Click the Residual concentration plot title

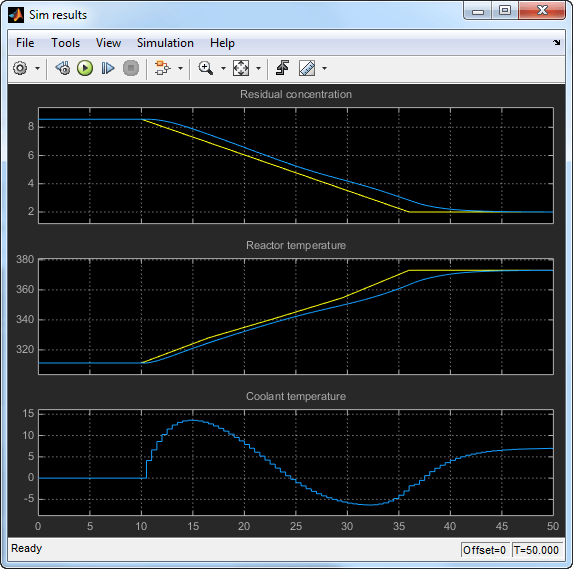tap(296, 94)
